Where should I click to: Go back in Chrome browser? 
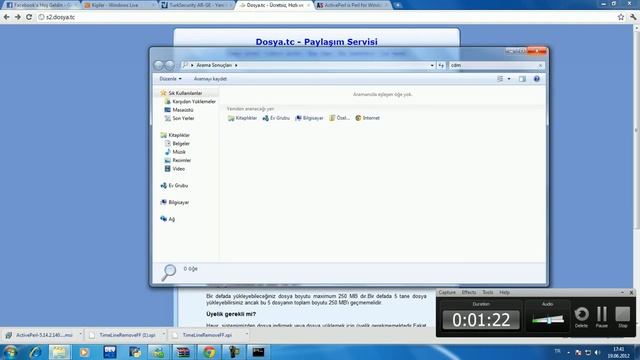[x=7, y=17]
